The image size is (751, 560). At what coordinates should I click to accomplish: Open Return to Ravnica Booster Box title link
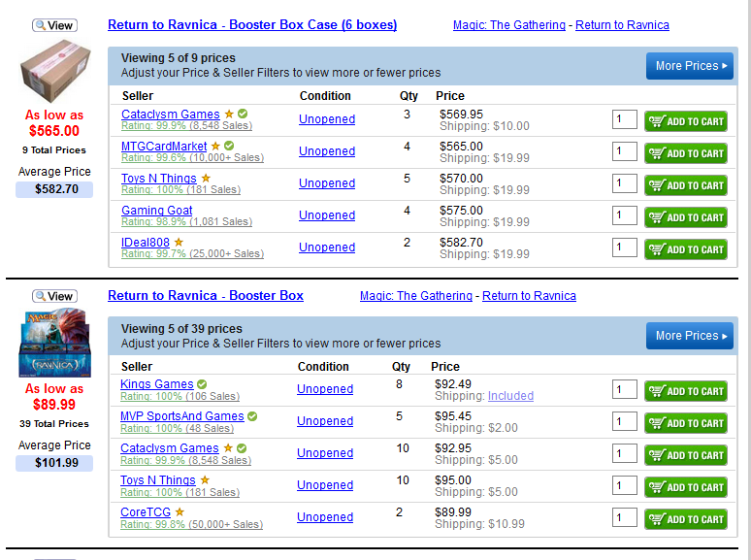(x=206, y=296)
